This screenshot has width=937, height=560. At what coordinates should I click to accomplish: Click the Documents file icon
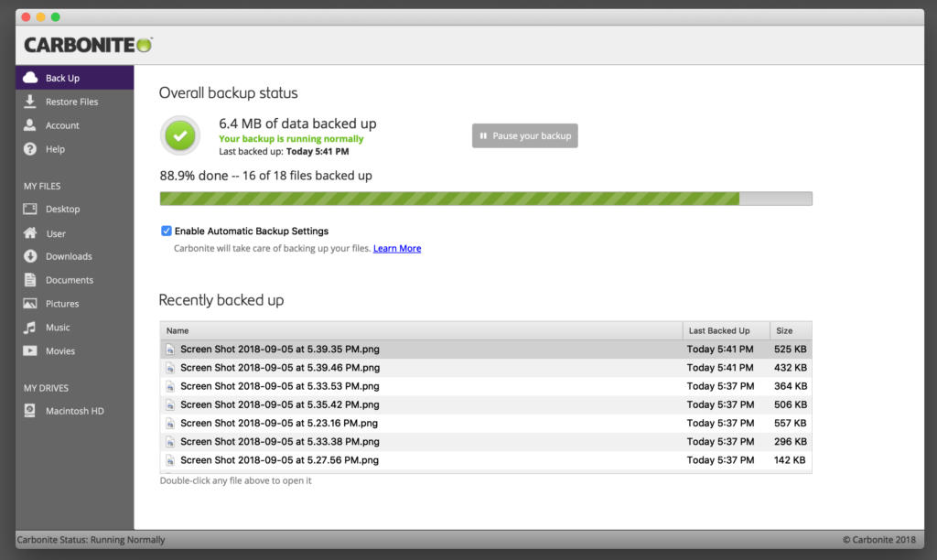click(31, 279)
